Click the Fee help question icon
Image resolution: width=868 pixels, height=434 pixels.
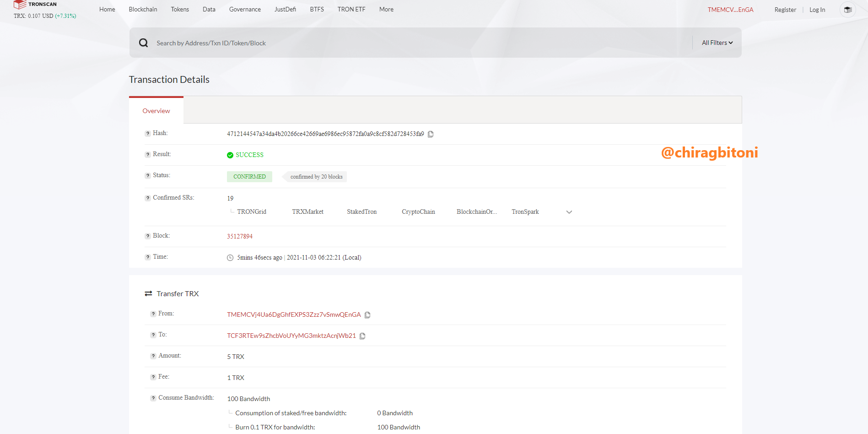(x=153, y=377)
